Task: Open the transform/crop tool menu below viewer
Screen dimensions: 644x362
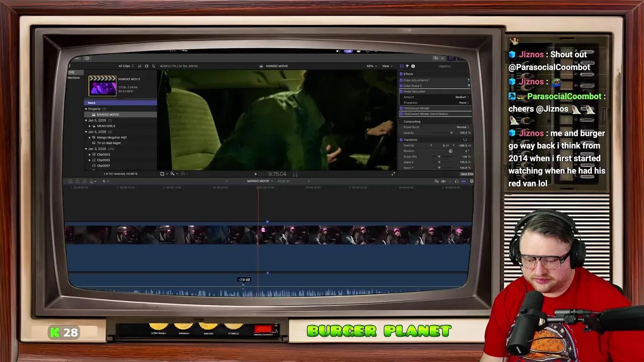Action: (x=163, y=174)
